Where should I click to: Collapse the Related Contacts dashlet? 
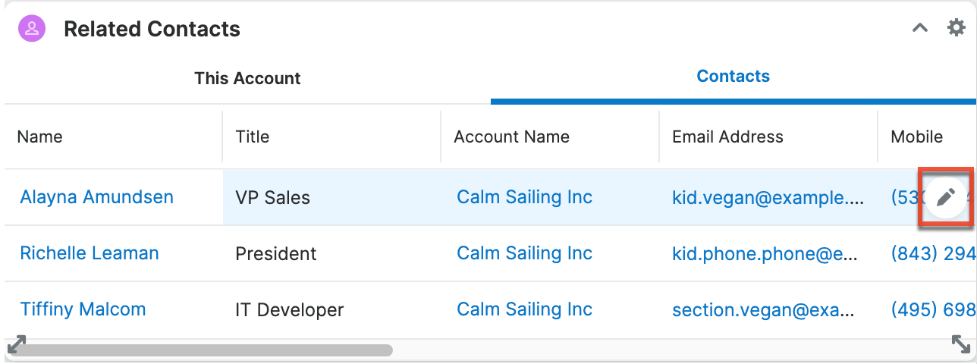point(919,28)
